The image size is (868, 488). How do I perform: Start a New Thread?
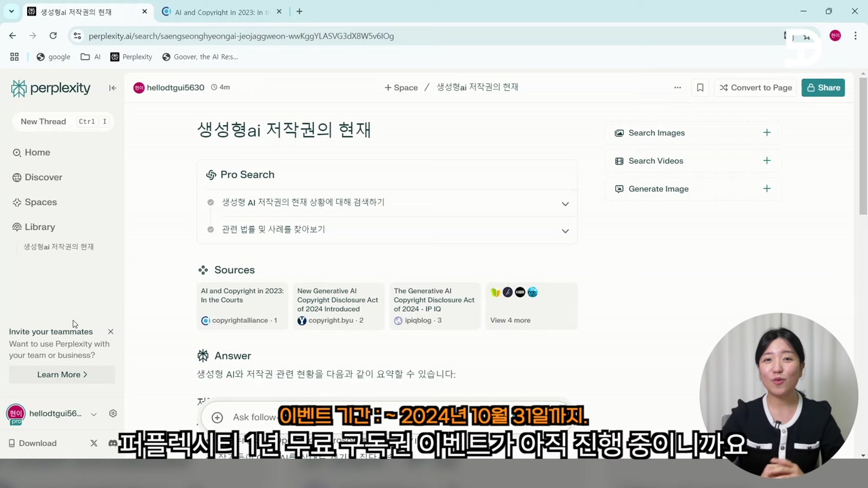coord(63,121)
